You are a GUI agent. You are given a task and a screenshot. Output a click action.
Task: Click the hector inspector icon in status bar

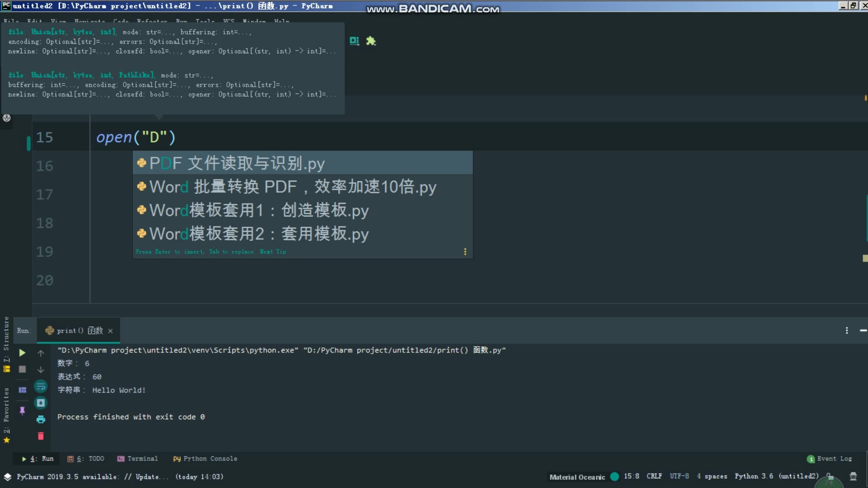click(x=853, y=476)
